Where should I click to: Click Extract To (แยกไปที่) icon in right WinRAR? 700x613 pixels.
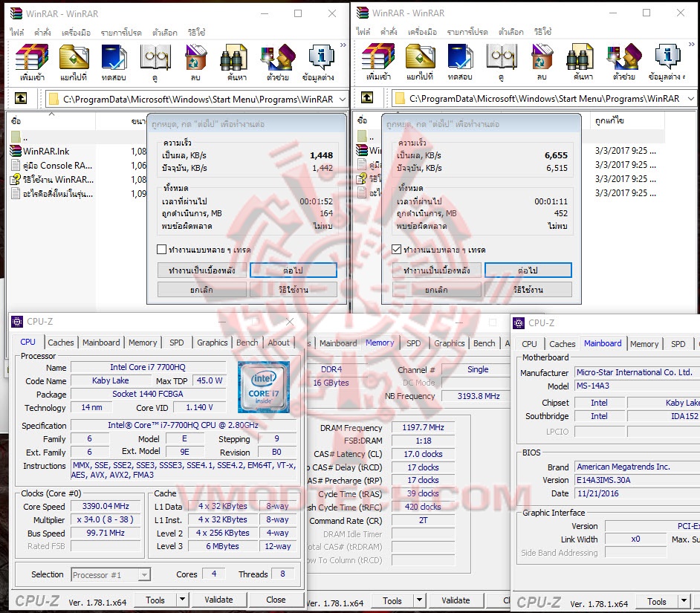(x=420, y=56)
